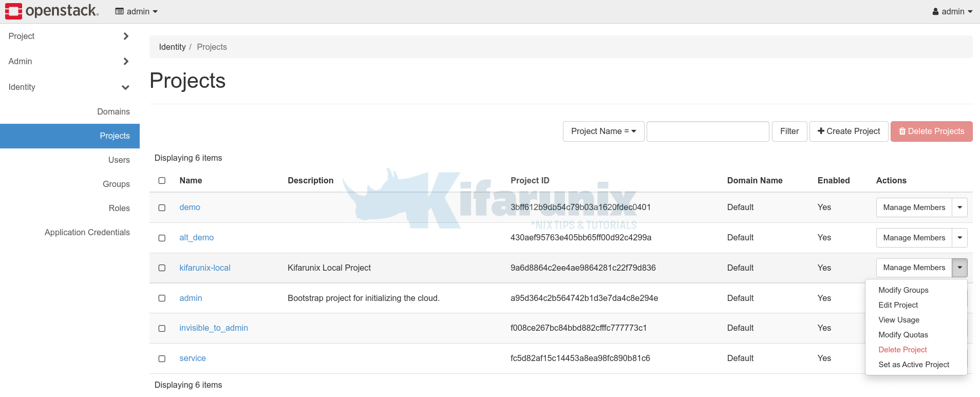Click project ID 9a6d8864c2ee4ae9864281c22f79d836
This screenshot has width=980, height=397.
click(x=583, y=268)
